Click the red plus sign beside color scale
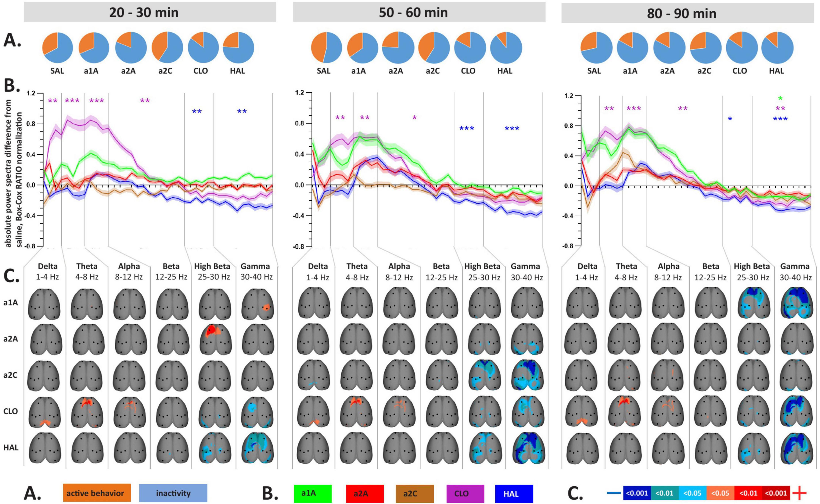 [x=799, y=493]
